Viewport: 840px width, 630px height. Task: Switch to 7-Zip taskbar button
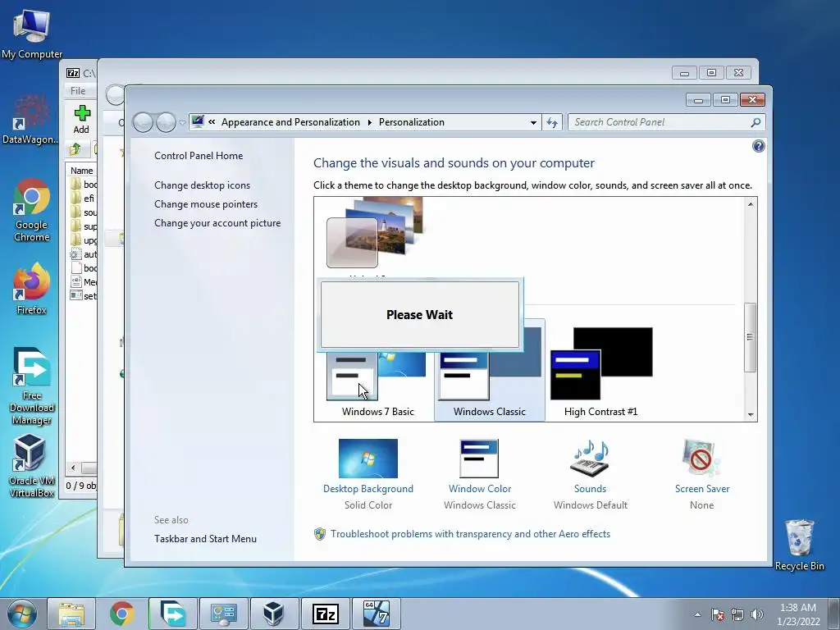[x=325, y=614]
